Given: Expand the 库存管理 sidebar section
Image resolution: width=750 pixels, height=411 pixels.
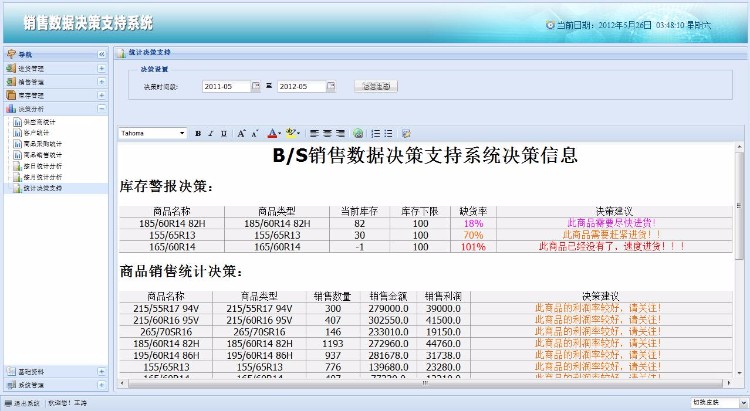Looking at the screenshot, I should click(x=101, y=94).
